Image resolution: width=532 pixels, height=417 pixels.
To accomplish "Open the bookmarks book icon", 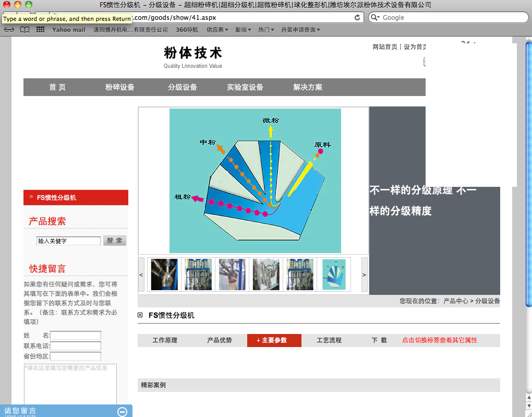I will pyautogui.click(x=24, y=30).
